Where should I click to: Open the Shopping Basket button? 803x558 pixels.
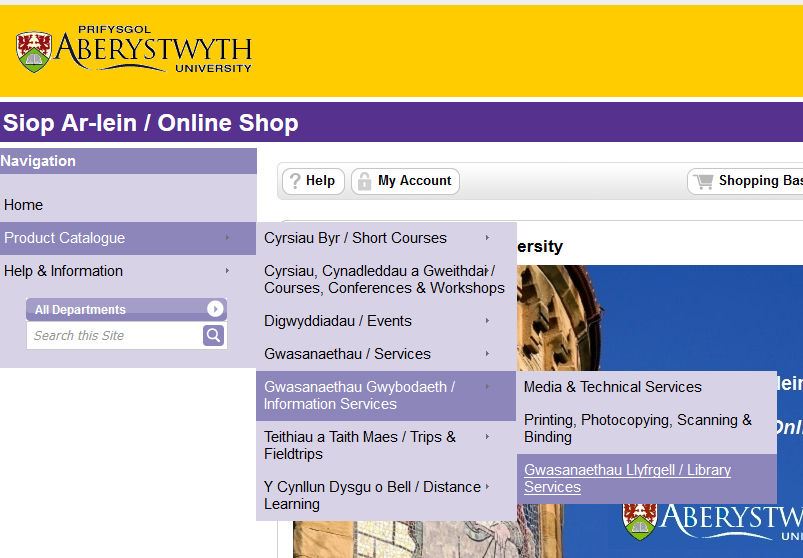coord(745,181)
